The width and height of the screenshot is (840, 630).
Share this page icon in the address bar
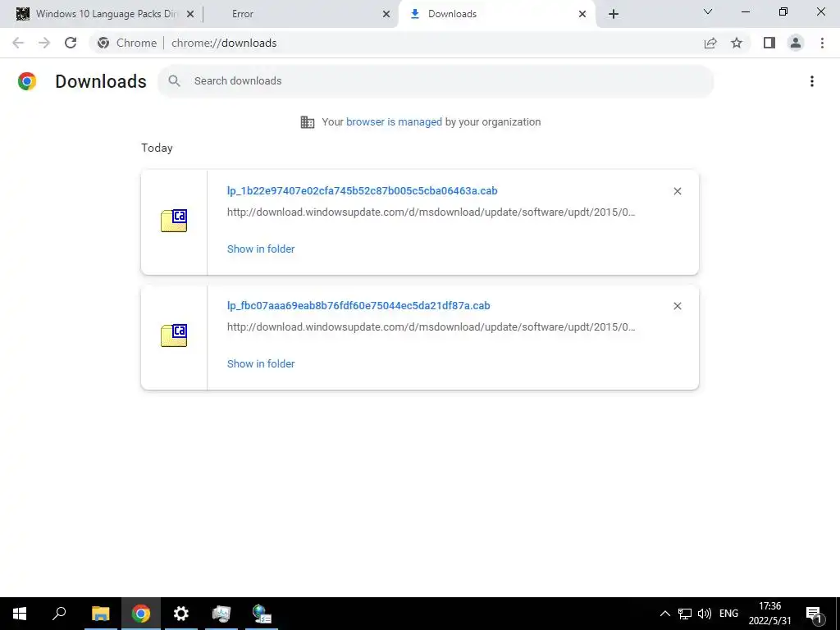(x=710, y=43)
